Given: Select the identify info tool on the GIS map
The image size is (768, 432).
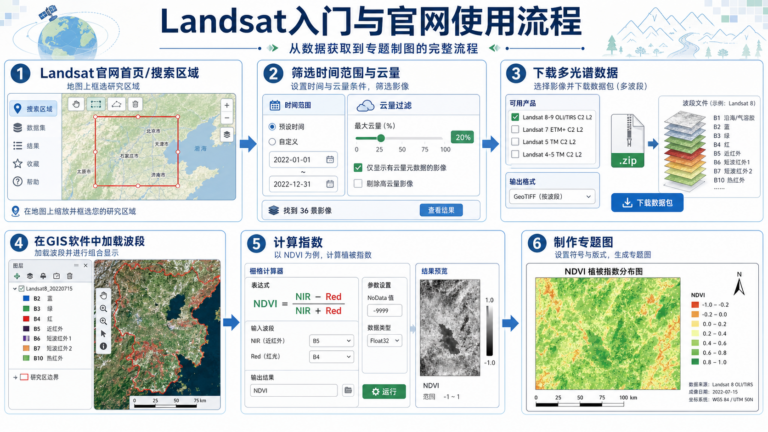Looking at the screenshot, I should (x=103, y=346).
